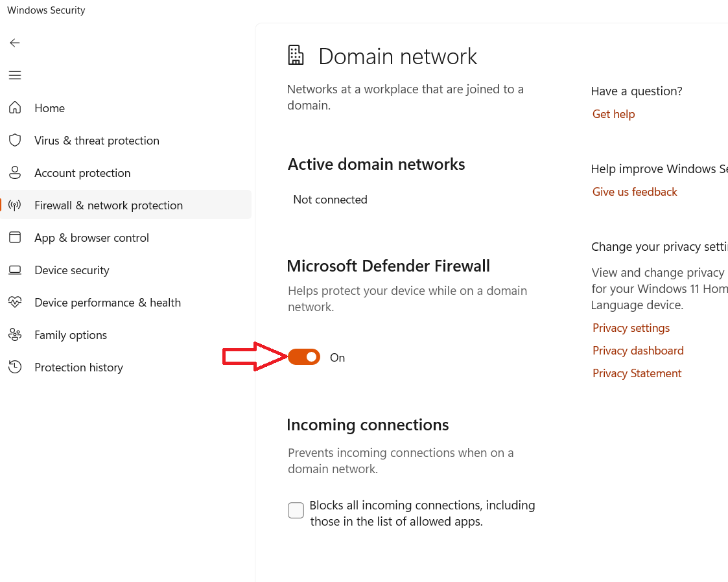This screenshot has height=582, width=728.
Task: Visit the Privacy dashboard link
Action: coord(638,351)
